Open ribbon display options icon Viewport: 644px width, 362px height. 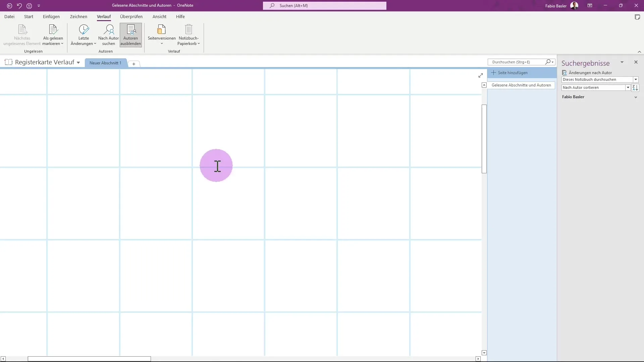click(590, 6)
